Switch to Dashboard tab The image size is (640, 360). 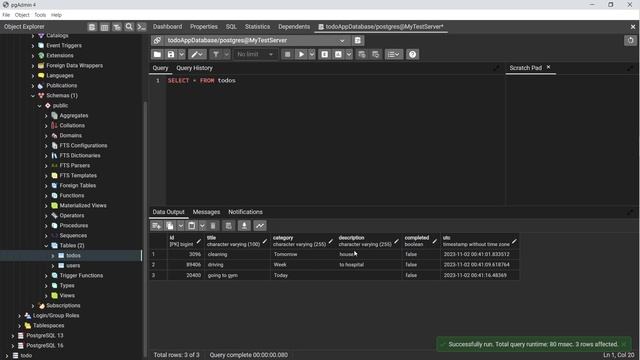tap(167, 27)
